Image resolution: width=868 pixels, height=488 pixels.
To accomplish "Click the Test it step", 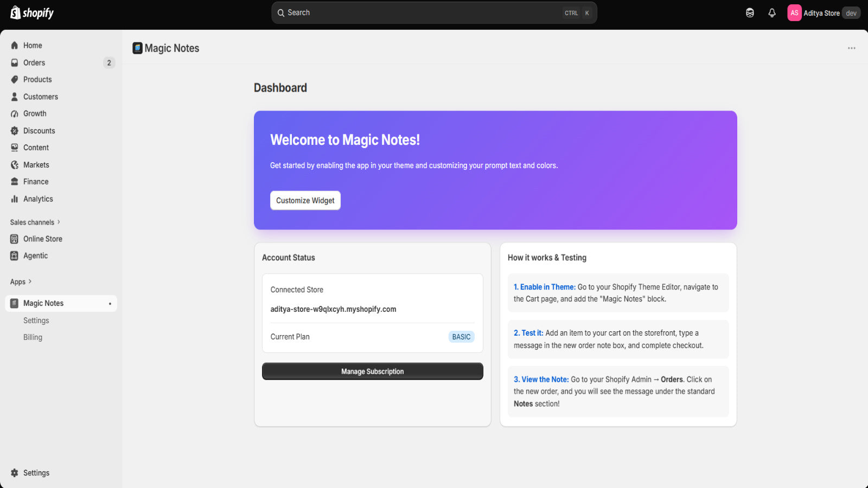I will tap(618, 339).
